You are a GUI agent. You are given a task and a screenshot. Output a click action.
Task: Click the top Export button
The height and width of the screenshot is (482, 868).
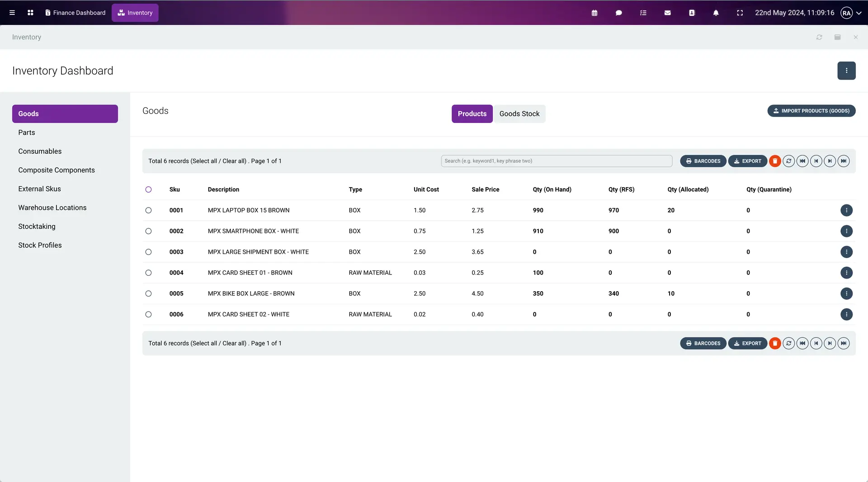[747, 161]
